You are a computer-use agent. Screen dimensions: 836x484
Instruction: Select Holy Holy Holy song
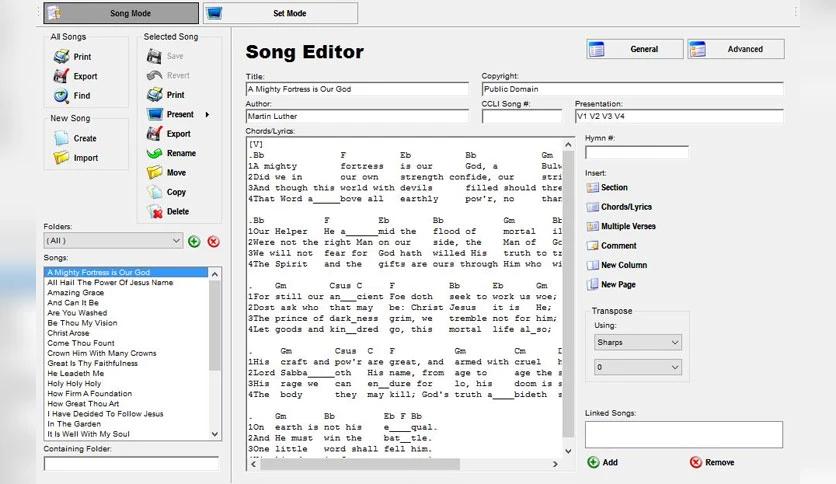click(126, 383)
